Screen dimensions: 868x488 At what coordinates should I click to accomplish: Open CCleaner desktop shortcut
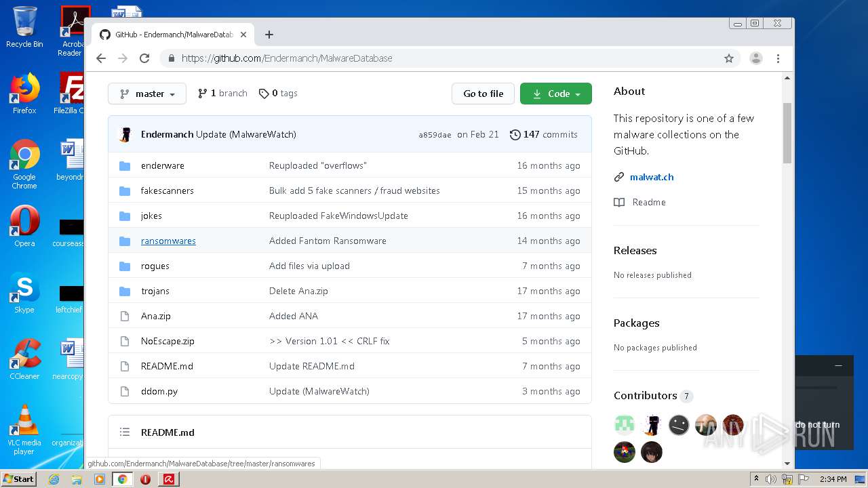[x=24, y=360]
